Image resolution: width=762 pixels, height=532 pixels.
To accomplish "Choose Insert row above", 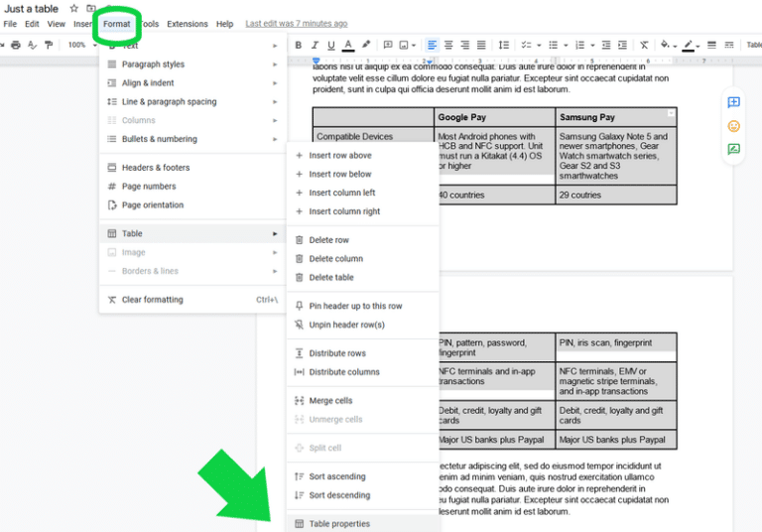I will point(363,156).
